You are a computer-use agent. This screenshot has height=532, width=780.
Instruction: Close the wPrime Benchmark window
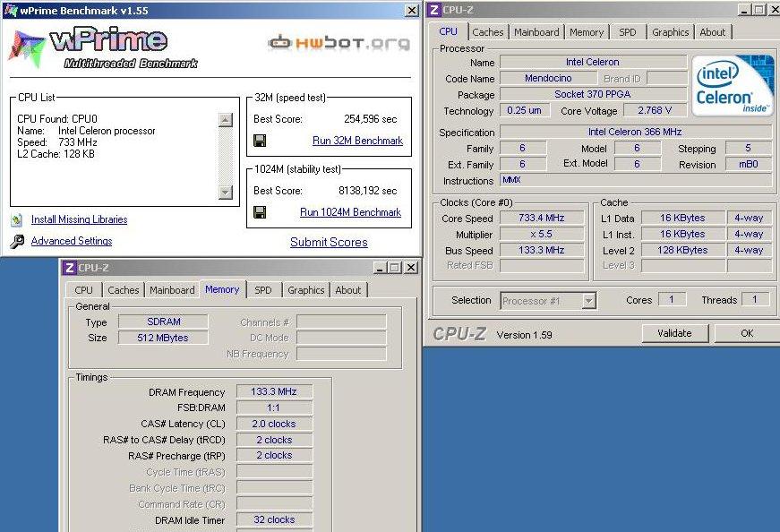coord(412,11)
